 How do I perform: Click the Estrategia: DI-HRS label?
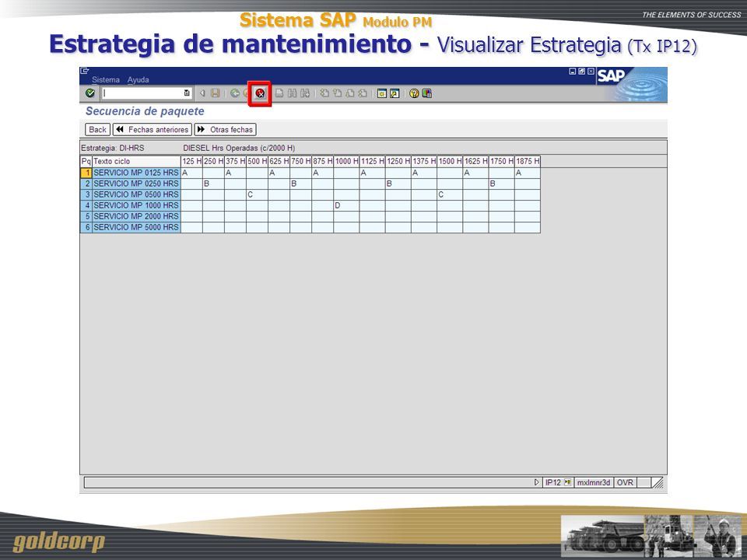point(112,148)
